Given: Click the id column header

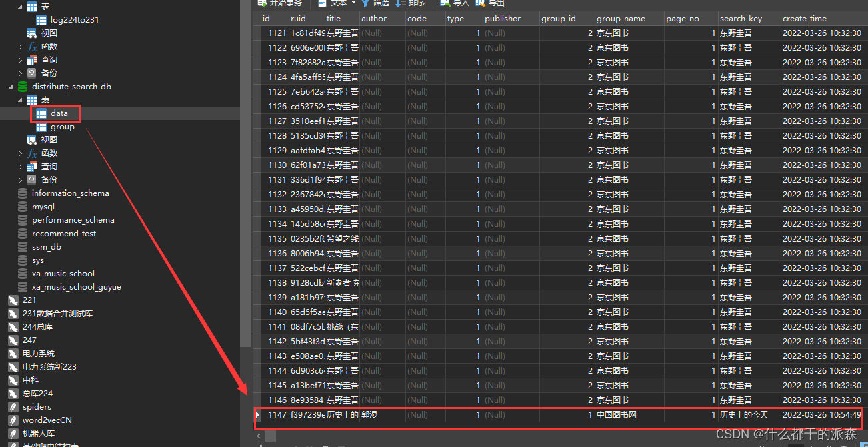Looking at the screenshot, I should coord(274,19).
